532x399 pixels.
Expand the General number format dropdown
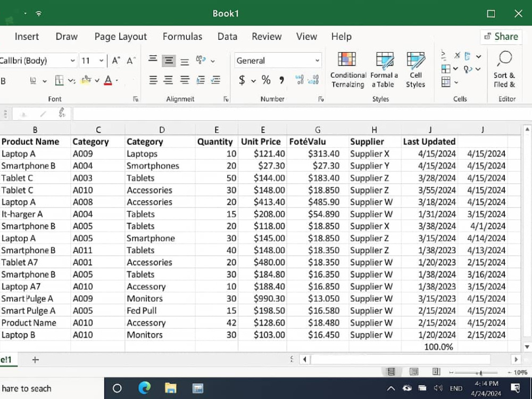317,61
